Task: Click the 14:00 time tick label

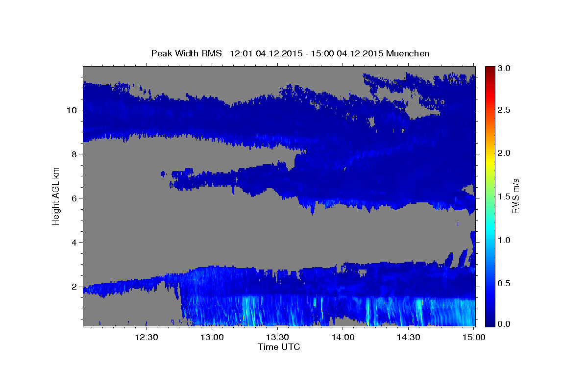Action: [x=343, y=337]
